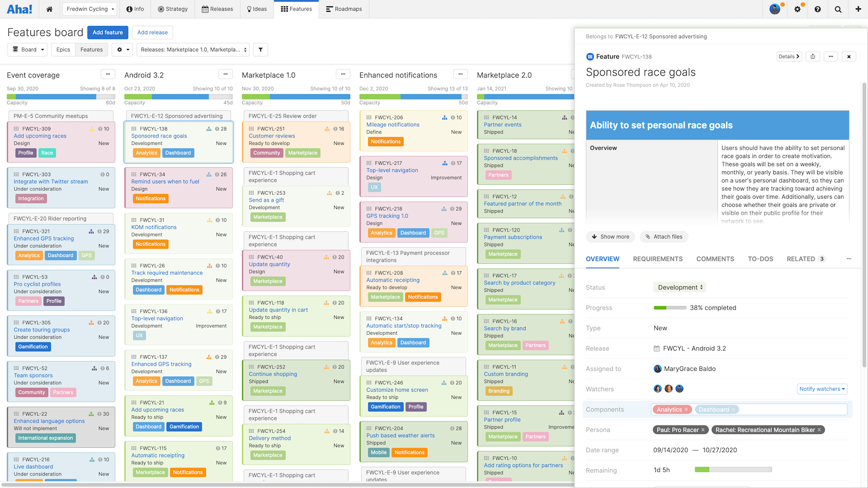This screenshot has width=868, height=488.
Task: Click the Add feature button
Action: (107, 33)
